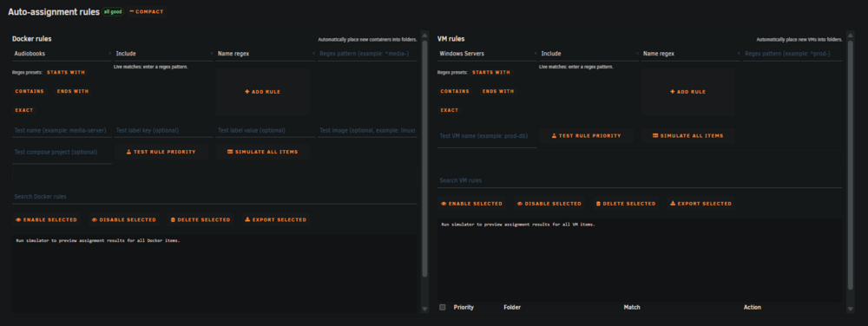The width and height of the screenshot is (868, 326).
Task: Open Docker Name regex type dropdown
Action: pyautogui.click(x=266, y=54)
